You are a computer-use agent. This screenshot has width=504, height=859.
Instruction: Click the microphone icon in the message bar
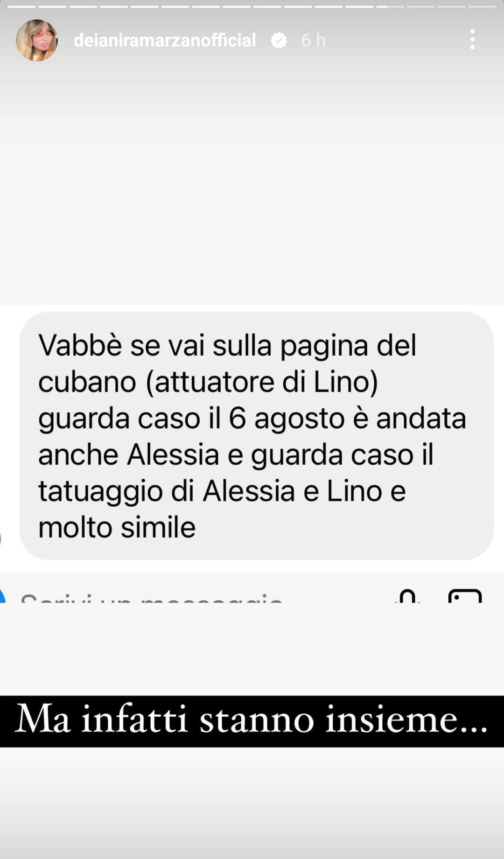click(407, 596)
